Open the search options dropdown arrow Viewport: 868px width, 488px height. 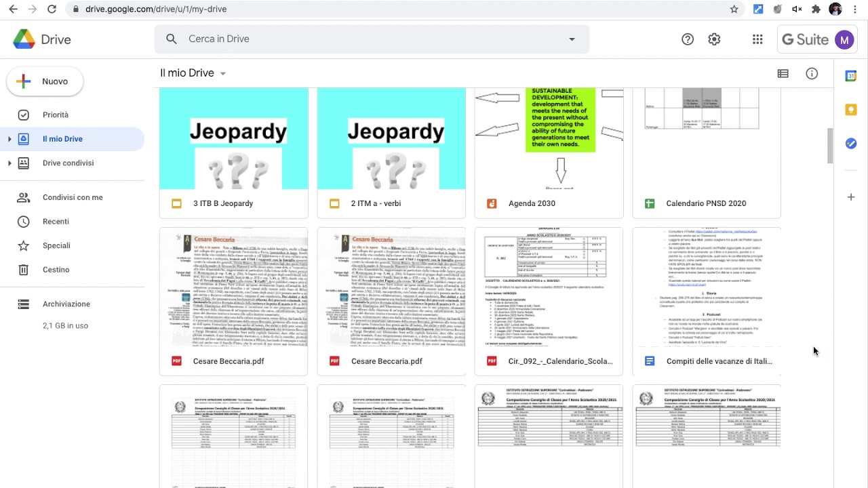pyautogui.click(x=572, y=39)
